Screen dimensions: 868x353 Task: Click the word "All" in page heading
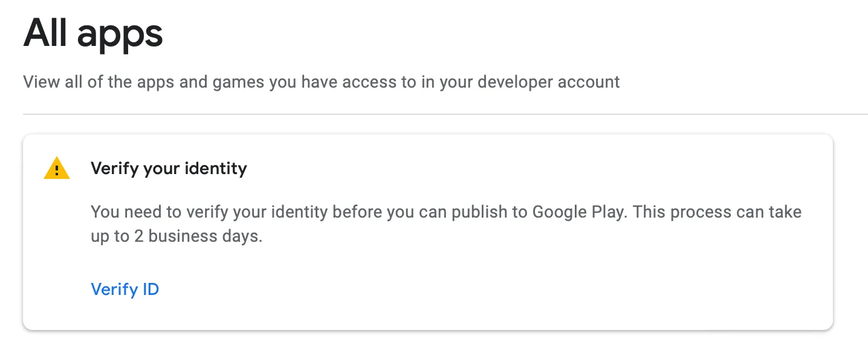coord(46,34)
